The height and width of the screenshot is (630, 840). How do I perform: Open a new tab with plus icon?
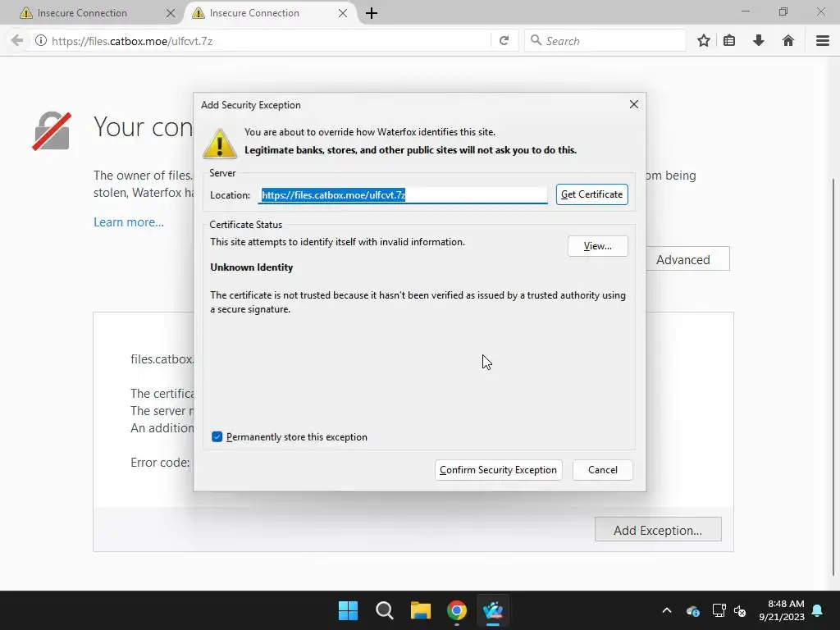(372, 13)
